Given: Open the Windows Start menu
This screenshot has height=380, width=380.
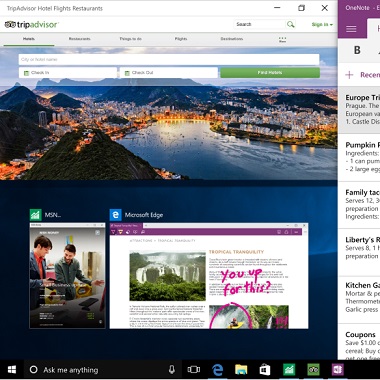Looking at the screenshot, I should click(12, 370).
